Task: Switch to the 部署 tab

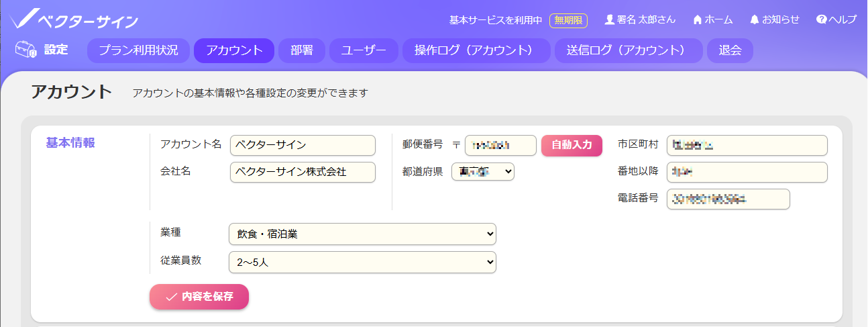Action: 302,51
